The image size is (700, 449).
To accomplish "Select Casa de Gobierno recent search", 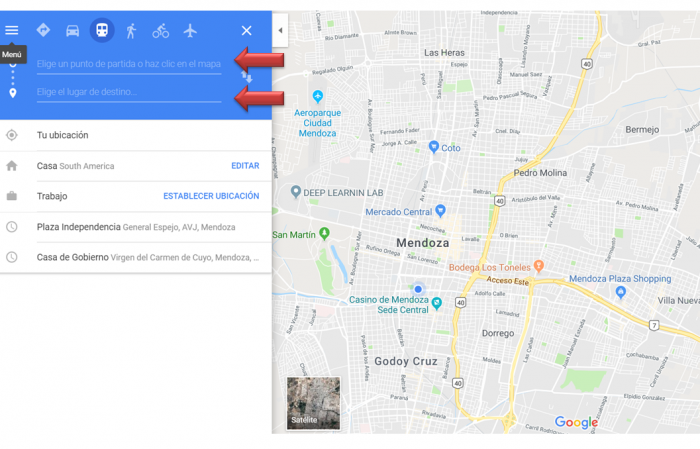I will (136, 258).
